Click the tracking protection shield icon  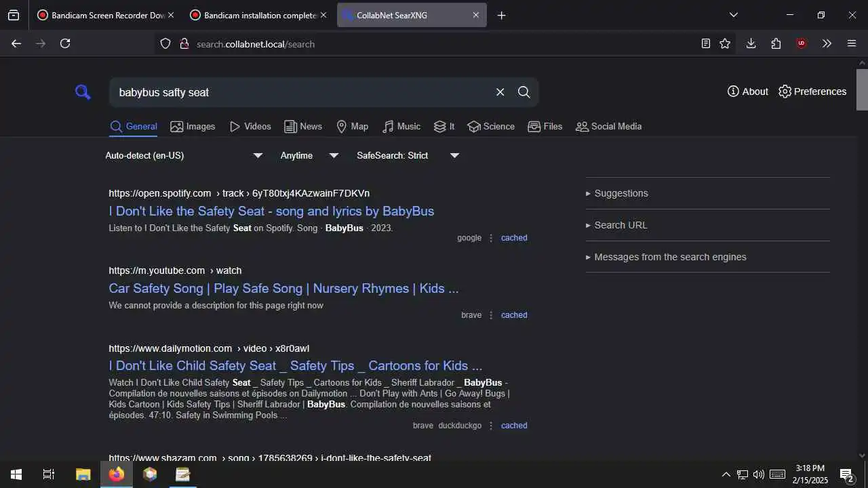click(165, 43)
